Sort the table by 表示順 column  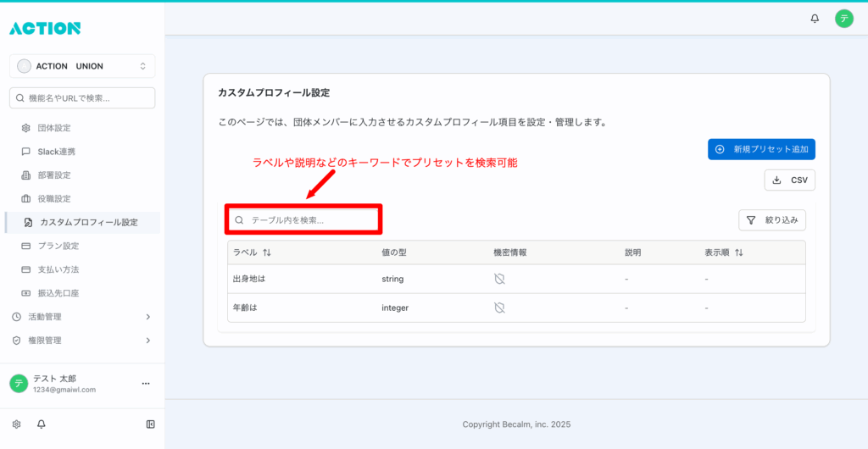[738, 252]
